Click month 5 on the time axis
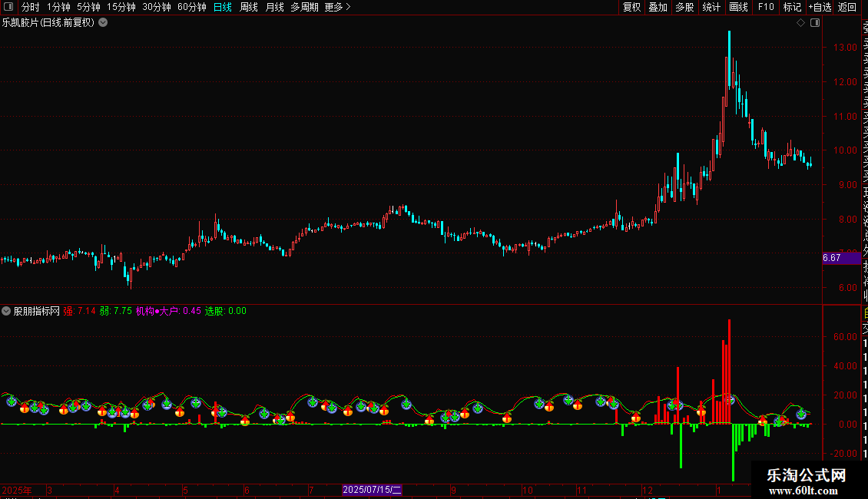Image resolution: width=868 pixels, height=499 pixels. [185, 490]
